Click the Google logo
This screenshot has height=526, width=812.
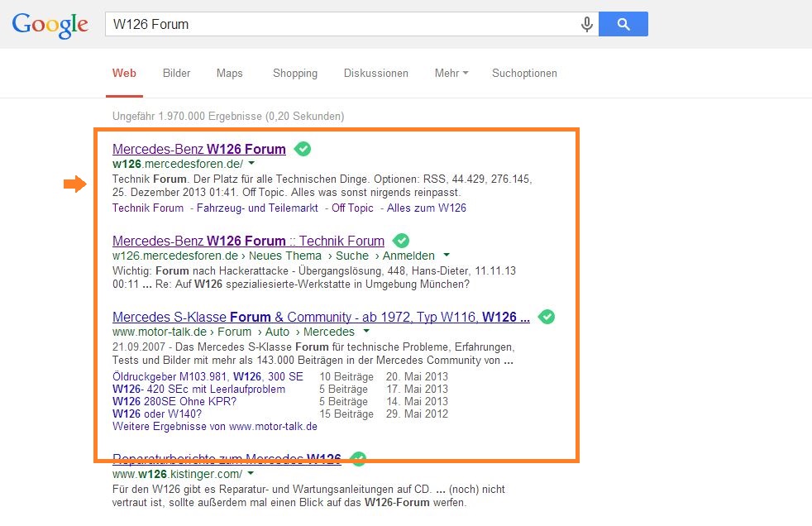pyautogui.click(x=50, y=25)
